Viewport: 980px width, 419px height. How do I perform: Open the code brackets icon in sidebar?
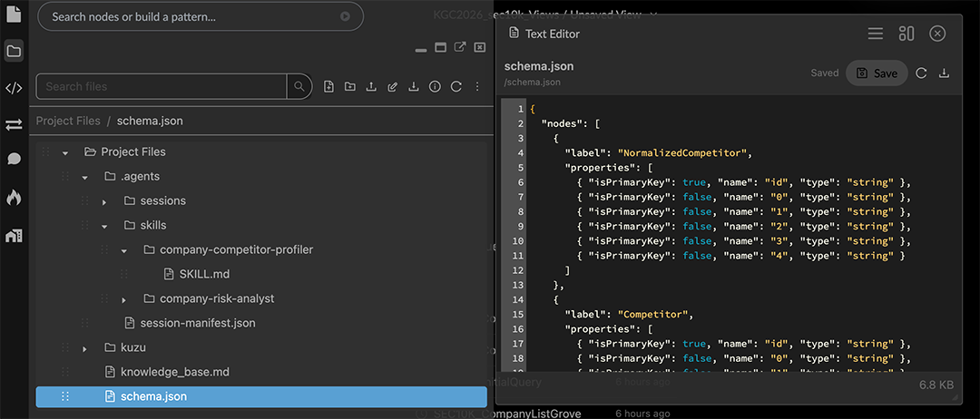pos(14,88)
